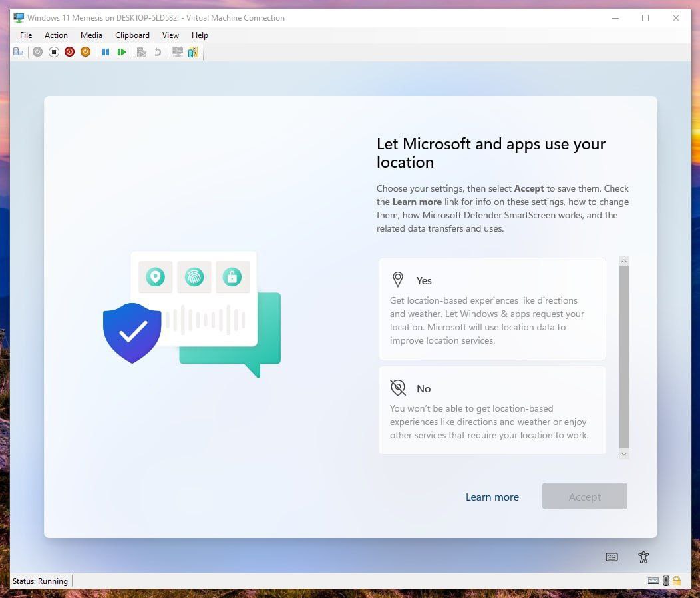Close the Virtual Machine Connection window
Viewport: 700px width, 598px height.
pos(676,18)
